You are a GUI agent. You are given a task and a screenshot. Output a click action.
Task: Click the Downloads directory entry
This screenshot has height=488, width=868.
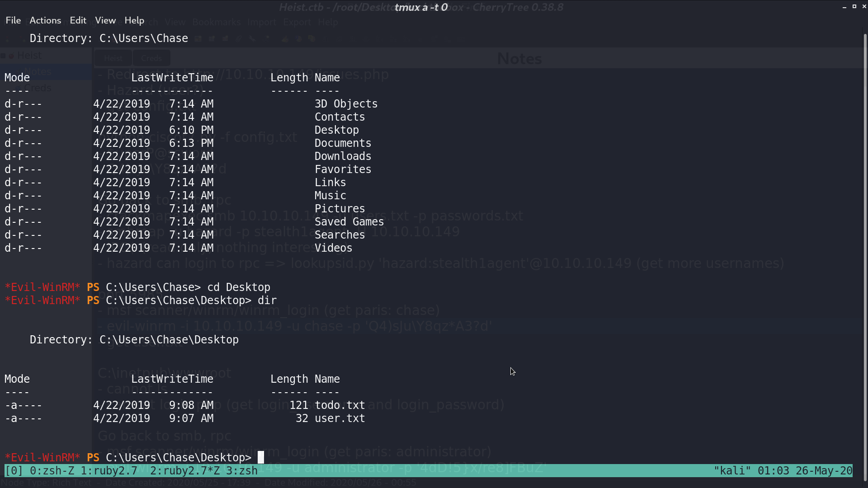[343, 156]
